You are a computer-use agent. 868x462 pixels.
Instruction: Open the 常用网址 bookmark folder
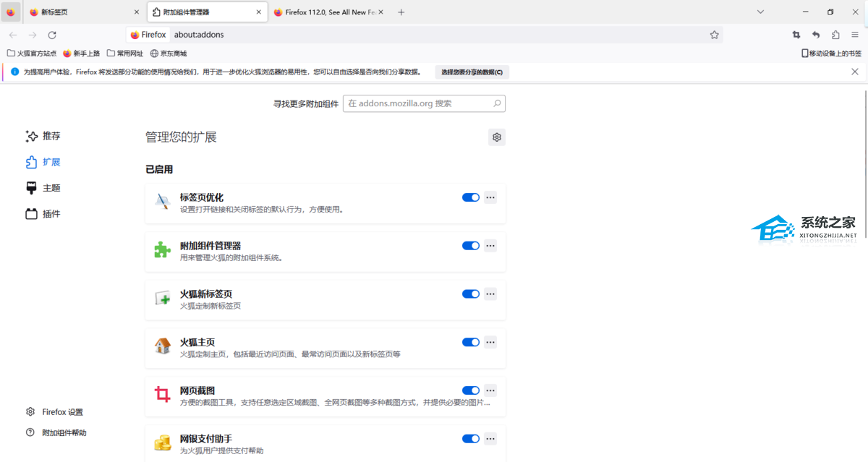tap(125, 54)
